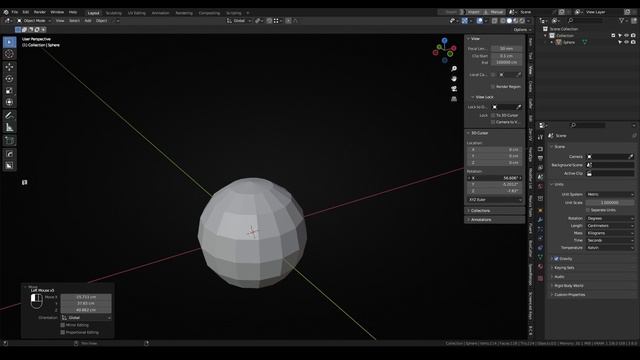Screen dimensions: 640x360
Task: Enable Lock Camera to View checkbox
Action: click(493, 122)
